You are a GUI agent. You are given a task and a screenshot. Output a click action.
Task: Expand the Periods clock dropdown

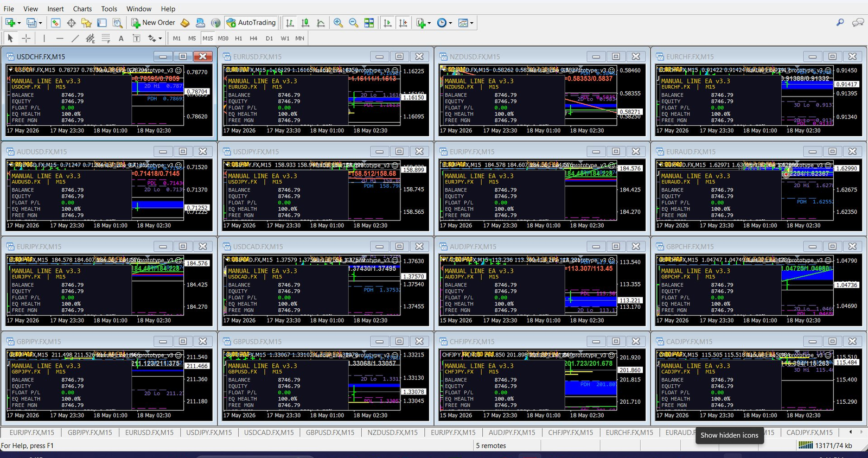click(x=450, y=23)
